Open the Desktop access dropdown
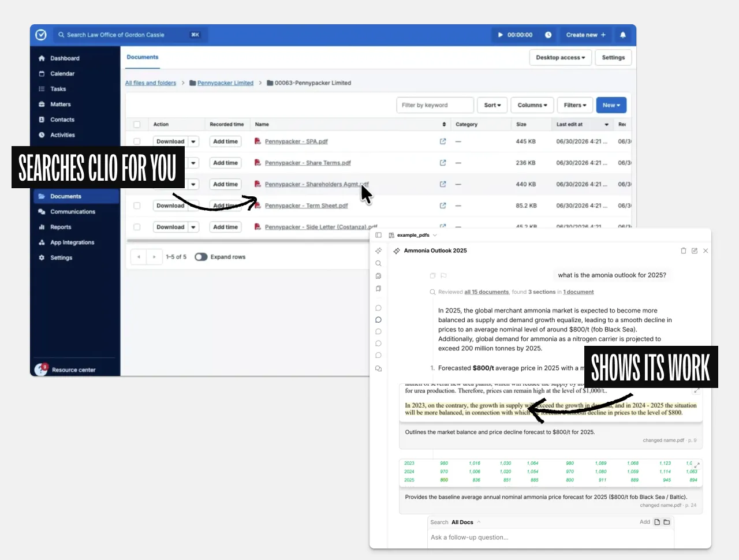Viewport: 739px width, 560px height. pyautogui.click(x=561, y=58)
